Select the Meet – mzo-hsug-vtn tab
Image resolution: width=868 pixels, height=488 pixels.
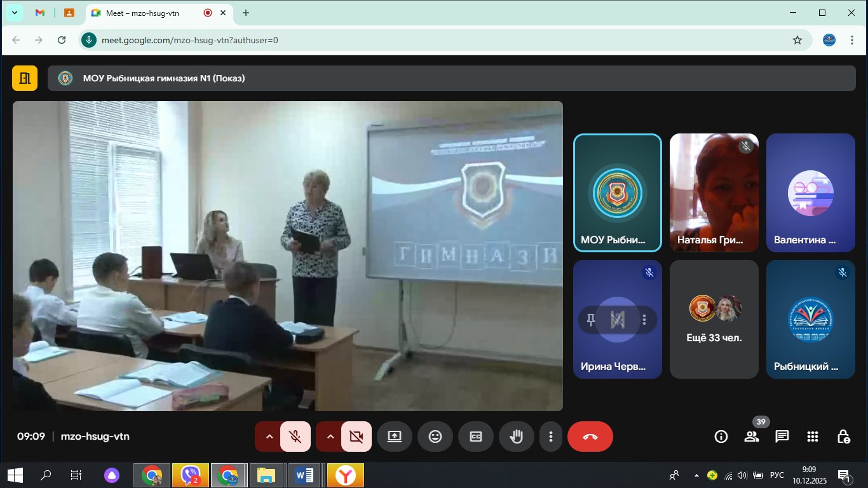(x=146, y=13)
